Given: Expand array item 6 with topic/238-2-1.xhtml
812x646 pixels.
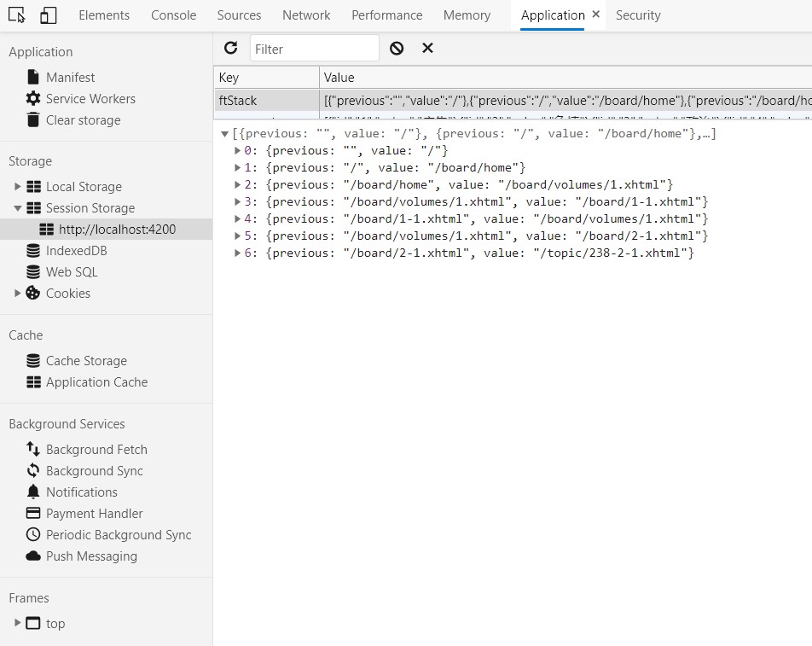Looking at the screenshot, I should [237, 253].
